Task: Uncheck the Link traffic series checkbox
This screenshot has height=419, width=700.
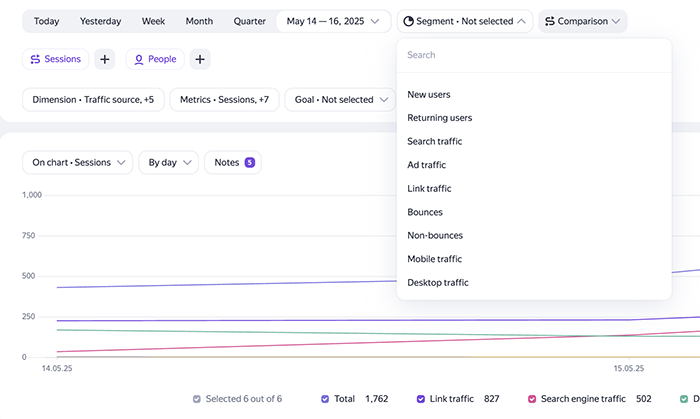Action: 421,399
